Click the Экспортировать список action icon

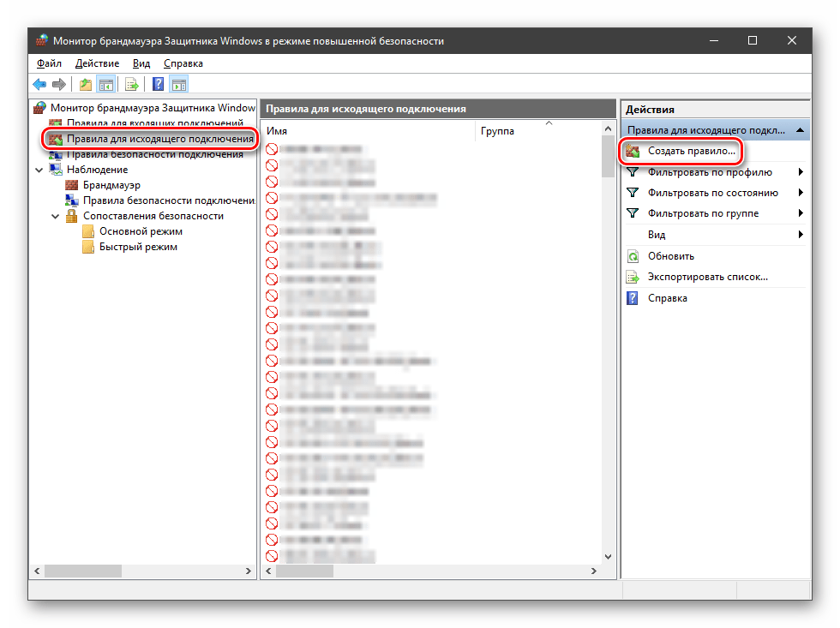click(x=633, y=277)
